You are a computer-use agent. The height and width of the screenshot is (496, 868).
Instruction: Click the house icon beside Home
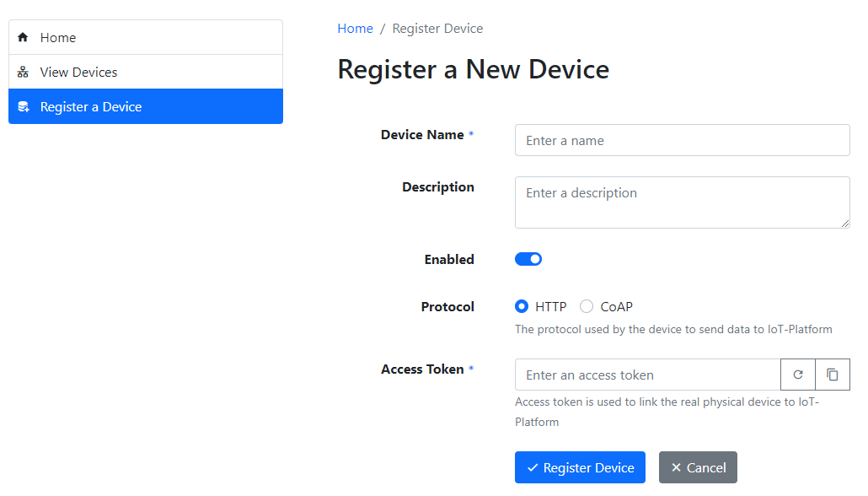[x=23, y=38]
